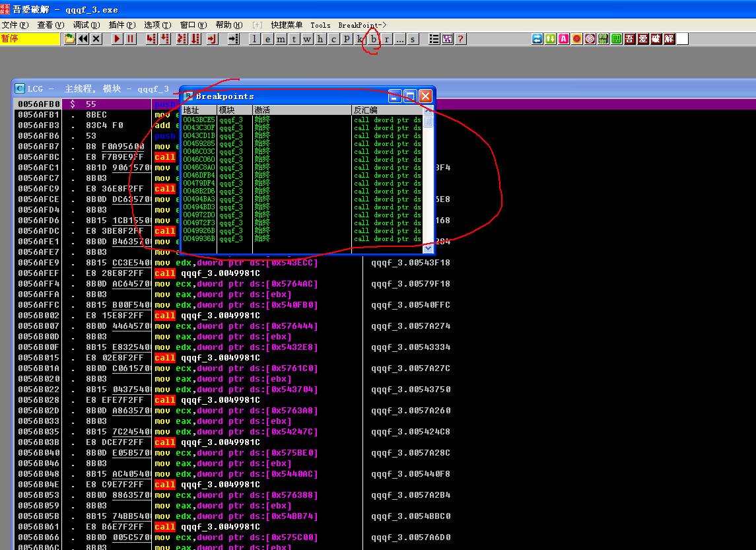Click the blue refresh arrows plugin icon

[x=537, y=39]
